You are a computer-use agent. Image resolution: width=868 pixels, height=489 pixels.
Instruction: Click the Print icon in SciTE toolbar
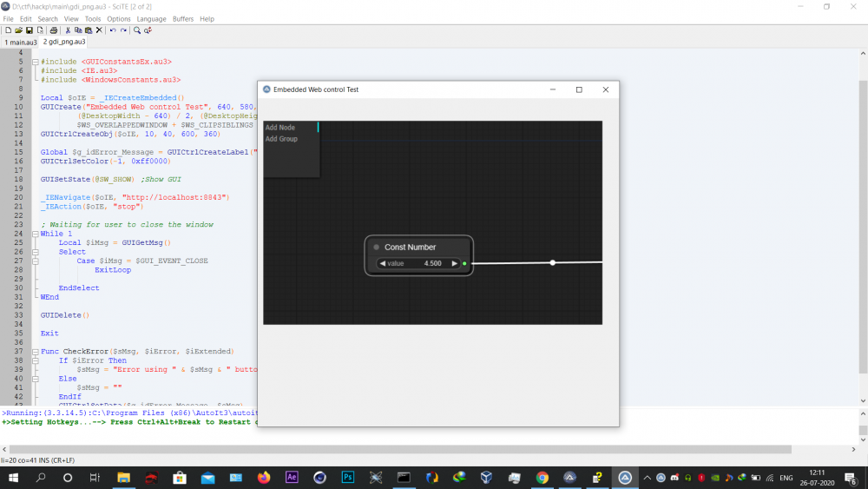click(53, 30)
